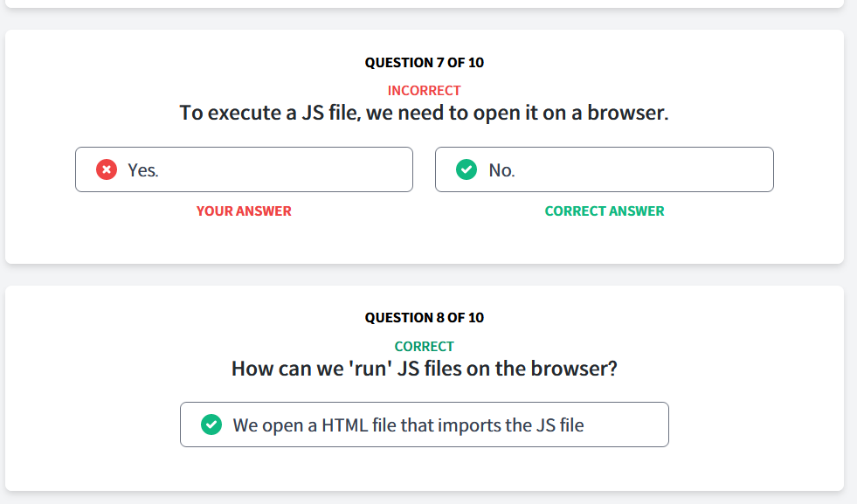This screenshot has width=857, height=504.
Task: Click the green 'CORRECT' label of question 8
Action: 424,347
